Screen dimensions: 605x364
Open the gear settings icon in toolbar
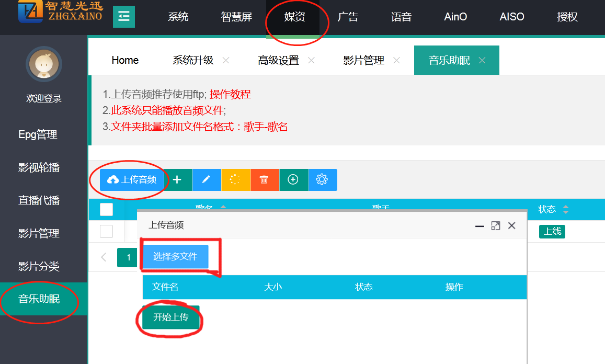coord(322,180)
